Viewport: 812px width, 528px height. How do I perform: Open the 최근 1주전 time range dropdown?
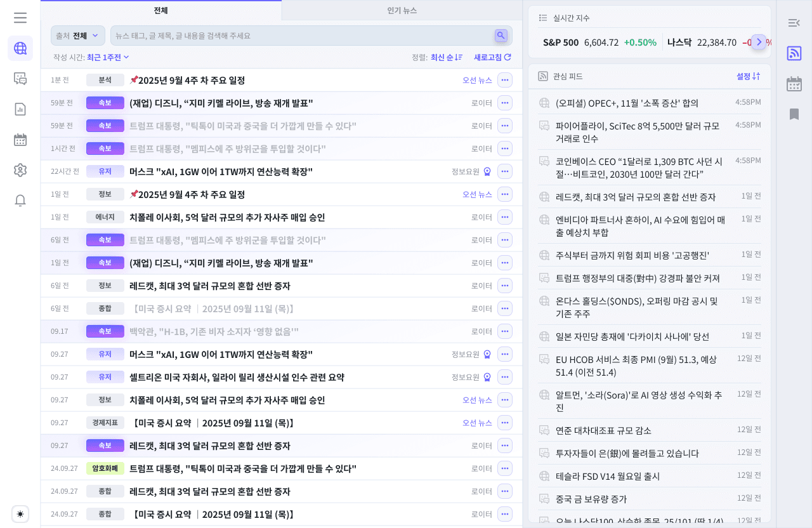click(108, 57)
